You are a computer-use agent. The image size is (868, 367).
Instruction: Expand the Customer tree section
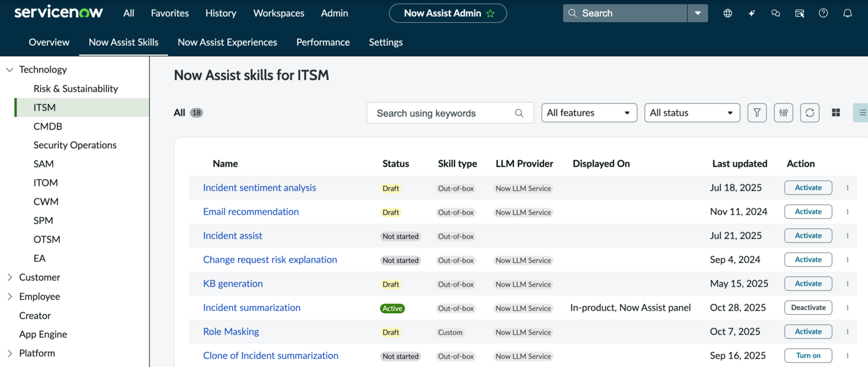pyautogui.click(x=10, y=278)
